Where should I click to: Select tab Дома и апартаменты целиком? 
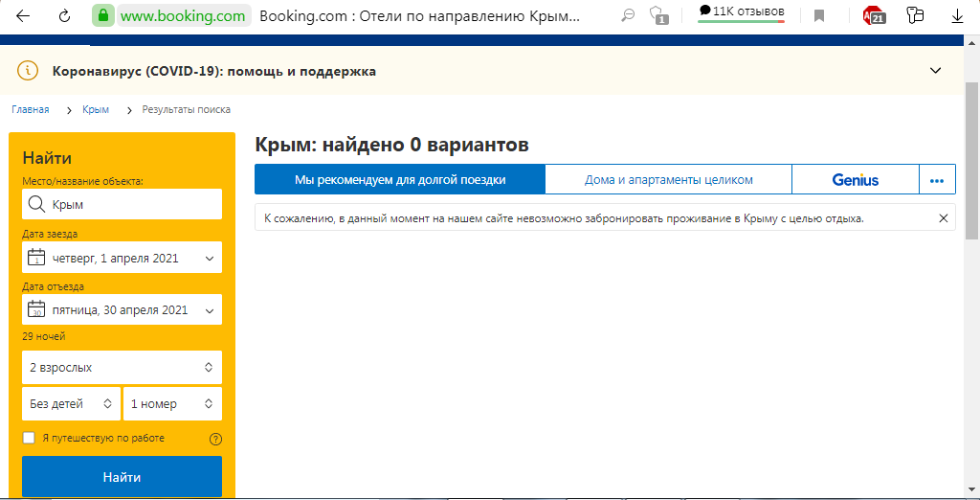tap(669, 180)
